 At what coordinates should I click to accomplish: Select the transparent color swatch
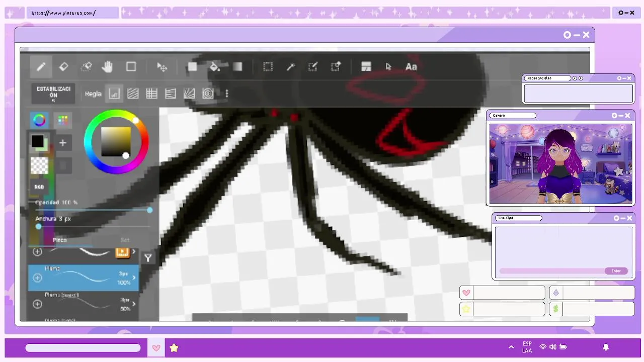click(39, 165)
